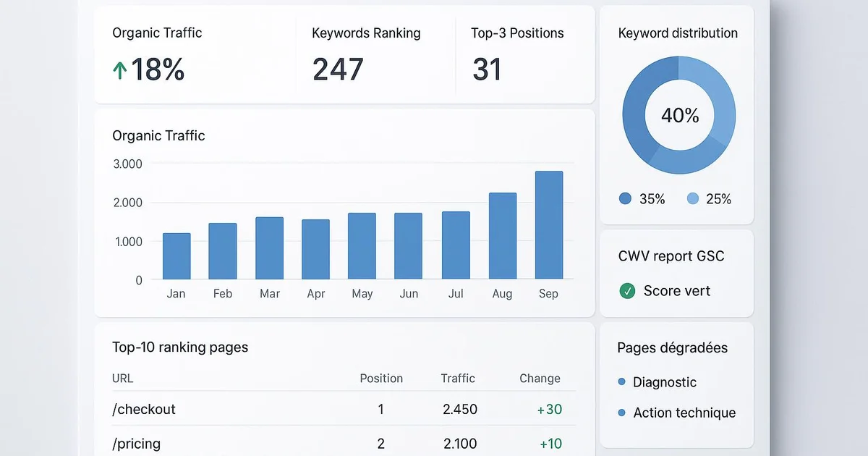This screenshot has height=456, width=868.
Task: Click the Sep month label
Action: point(548,294)
